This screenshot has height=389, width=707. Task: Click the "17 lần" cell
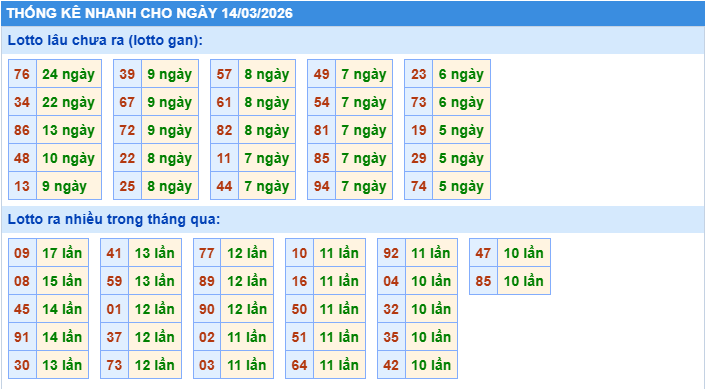[62, 253]
